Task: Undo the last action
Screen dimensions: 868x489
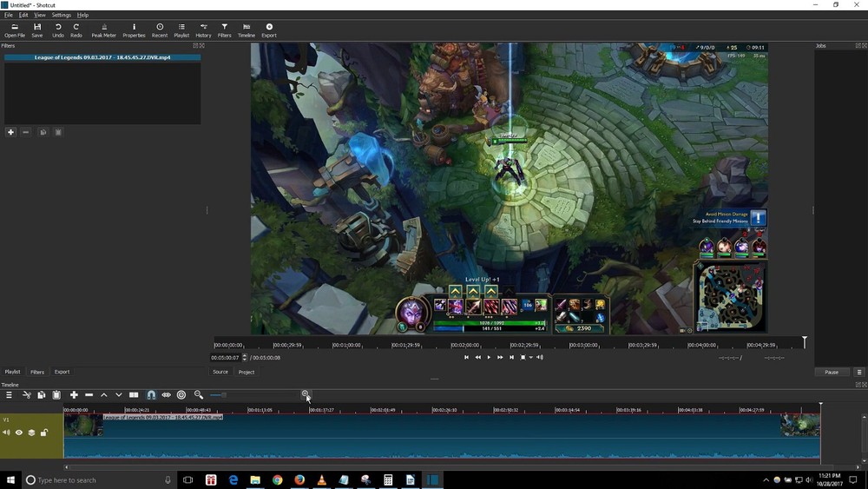Action: [x=58, y=30]
